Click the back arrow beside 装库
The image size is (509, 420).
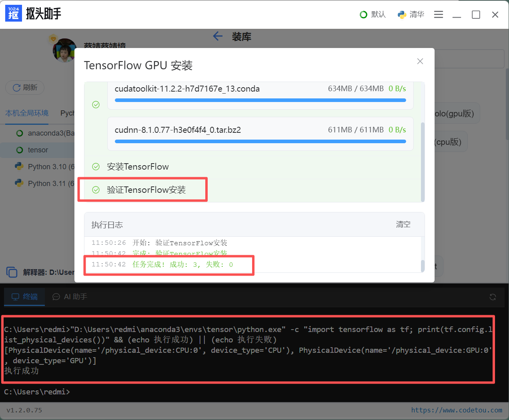click(x=218, y=36)
